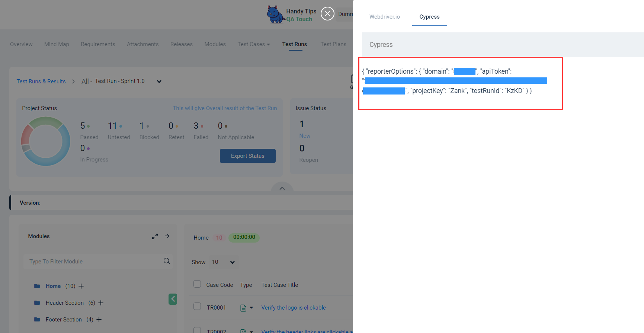Click the Untested count label
Screen dimensions: 644x333
click(x=119, y=137)
